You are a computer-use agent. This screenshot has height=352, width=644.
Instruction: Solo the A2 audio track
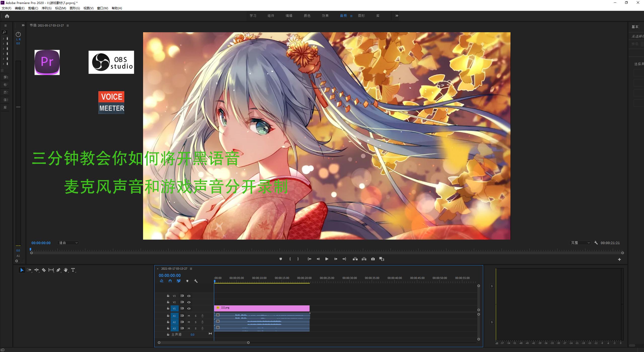click(196, 322)
